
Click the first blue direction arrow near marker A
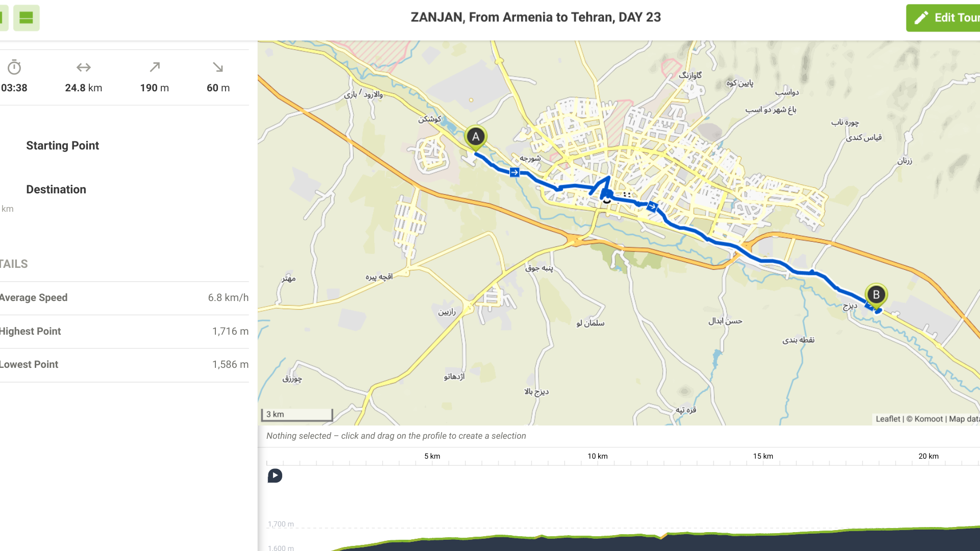point(514,172)
